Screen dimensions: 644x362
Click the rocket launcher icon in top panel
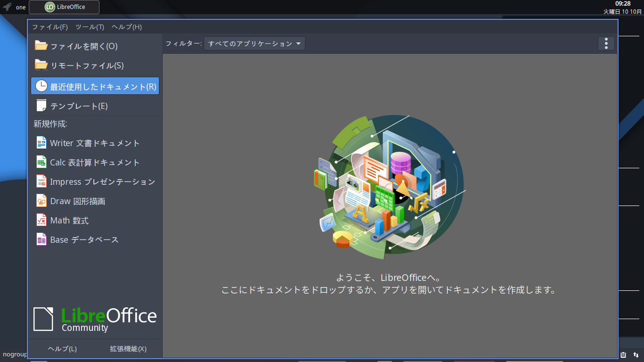(7, 7)
